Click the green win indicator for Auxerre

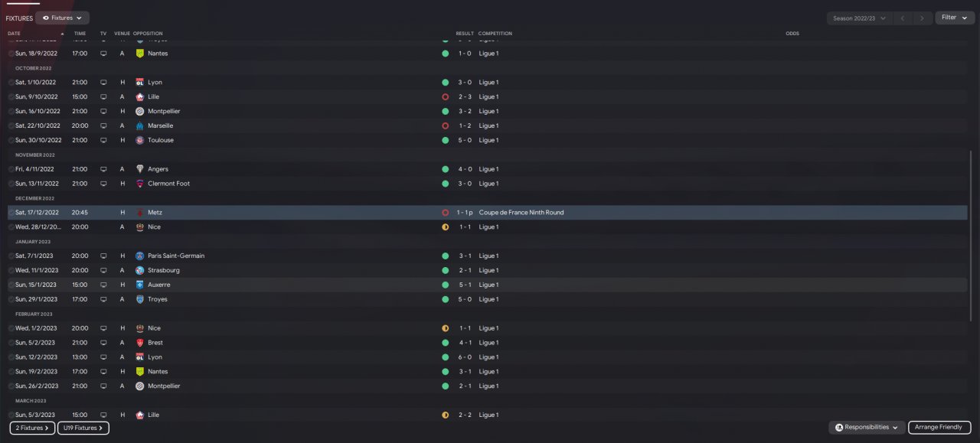click(445, 285)
